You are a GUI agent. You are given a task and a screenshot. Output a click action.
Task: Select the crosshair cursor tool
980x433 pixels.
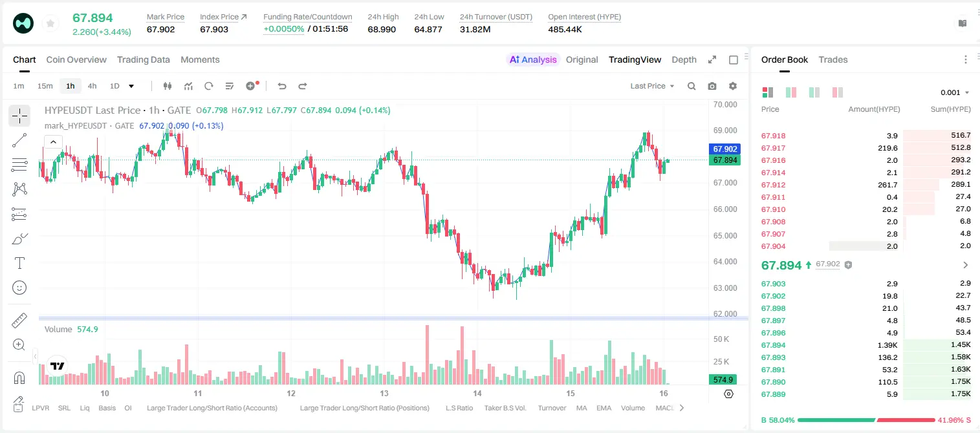click(19, 116)
